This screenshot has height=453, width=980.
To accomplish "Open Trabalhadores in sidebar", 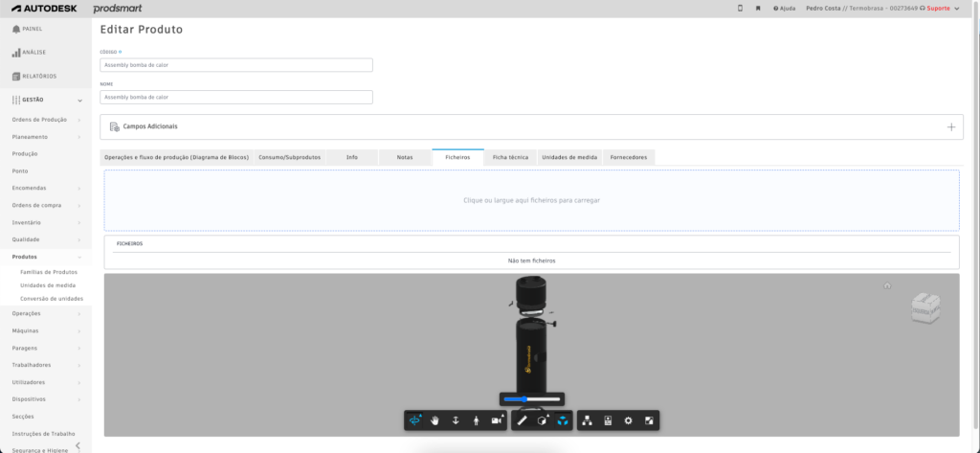I will pyautogui.click(x=32, y=365).
